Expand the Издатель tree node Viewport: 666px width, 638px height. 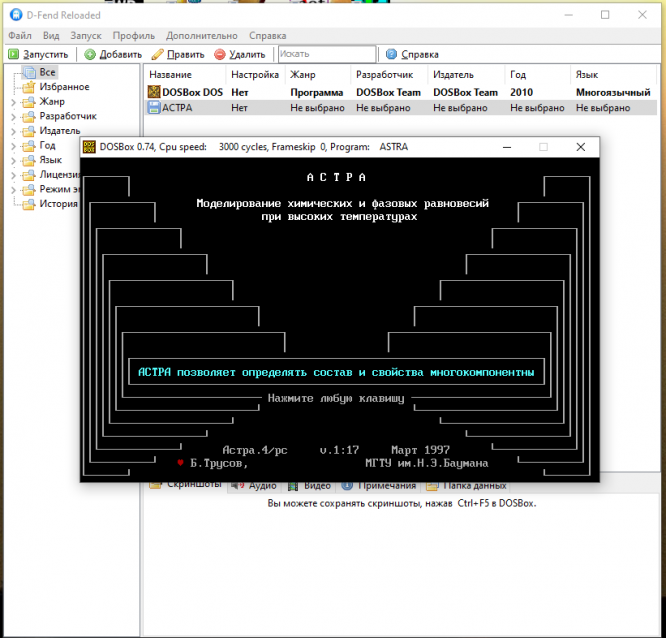point(13,131)
